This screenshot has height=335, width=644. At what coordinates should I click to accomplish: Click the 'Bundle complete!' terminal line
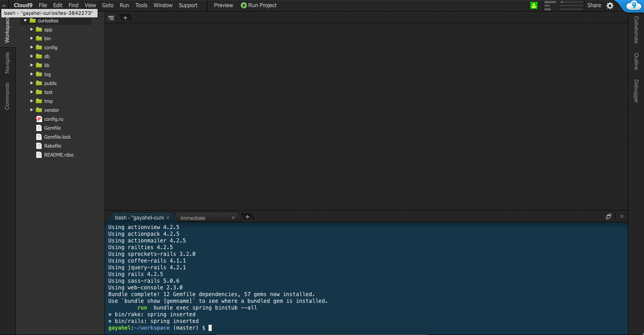point(212,294)
